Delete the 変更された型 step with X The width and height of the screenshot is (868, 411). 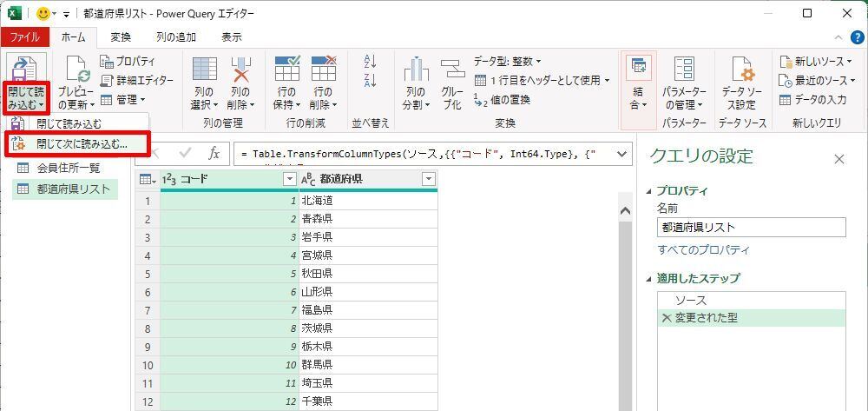coord(667,318)
